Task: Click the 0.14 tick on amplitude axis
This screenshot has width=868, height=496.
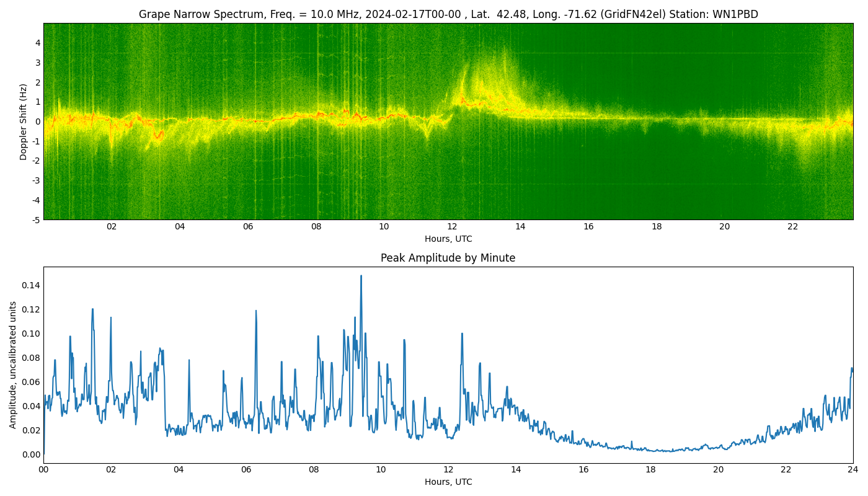Action: pyautogui.click(x=31, y=285)
